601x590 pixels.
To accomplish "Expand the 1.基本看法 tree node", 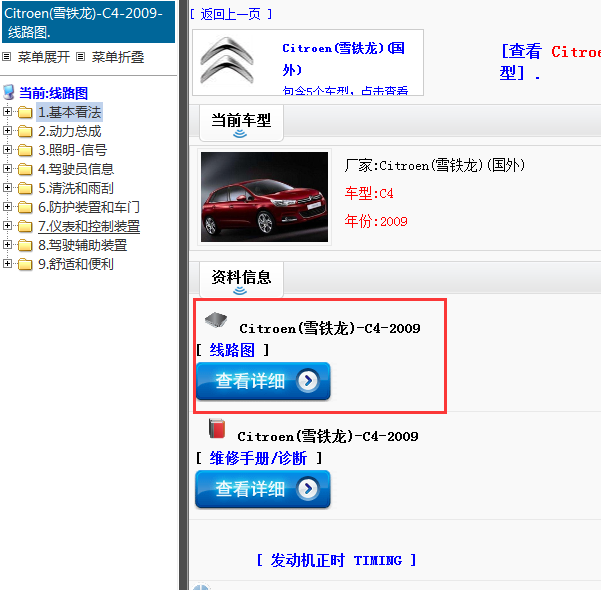I will (x=7, y=112).
